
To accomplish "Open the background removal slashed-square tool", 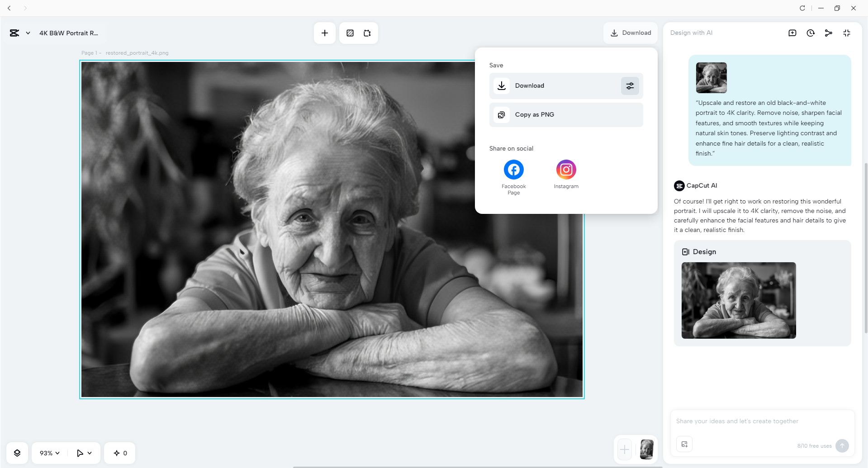I will click(350, 33).
